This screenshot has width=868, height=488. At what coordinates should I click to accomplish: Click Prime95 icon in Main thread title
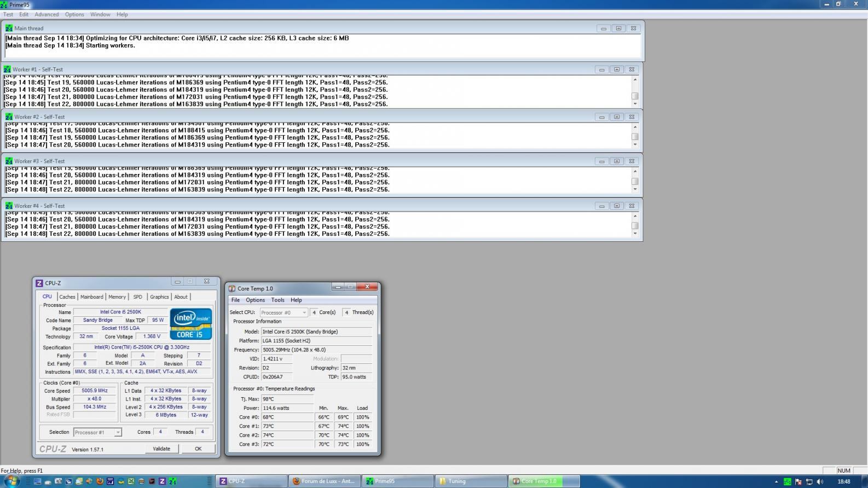pyautogui.click(x=9, y=28)
